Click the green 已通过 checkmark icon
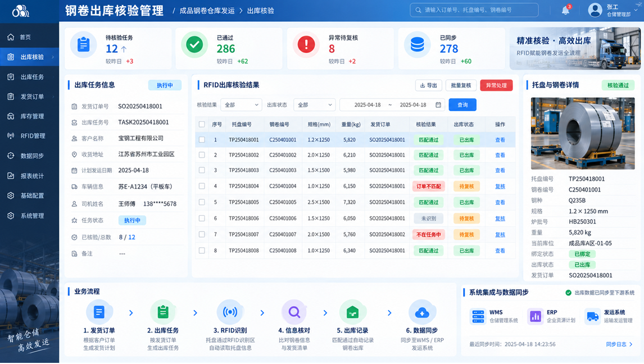This screenshot has height=364, width=644. [194, 44]
